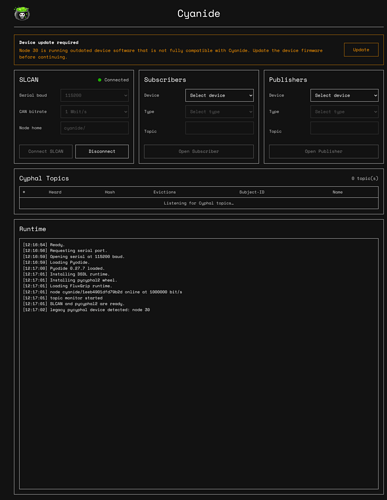The width and height of the screenshot is (387, 500).
Task: Click the log line 'Requesting serial port.'
Action: (x=65, y=251)
